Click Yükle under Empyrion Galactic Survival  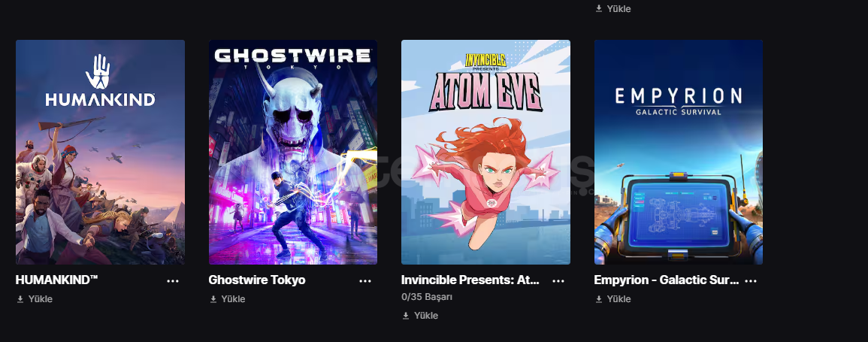[618, 299]
